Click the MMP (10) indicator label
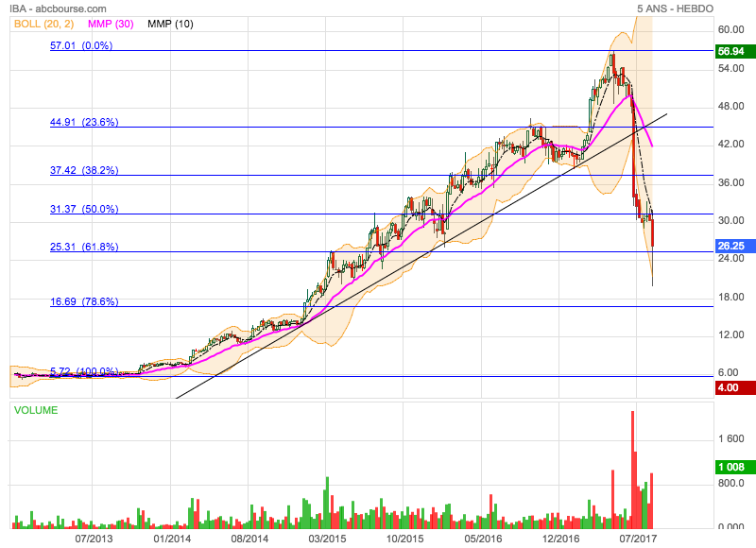Screen dimensions: 756x548 (x=170, y=24)
